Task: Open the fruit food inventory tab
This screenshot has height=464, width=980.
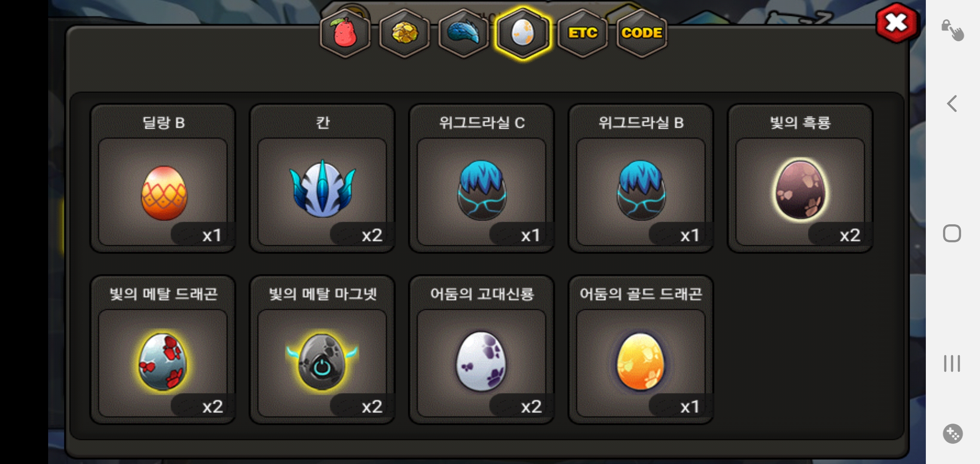Action: 345,33
